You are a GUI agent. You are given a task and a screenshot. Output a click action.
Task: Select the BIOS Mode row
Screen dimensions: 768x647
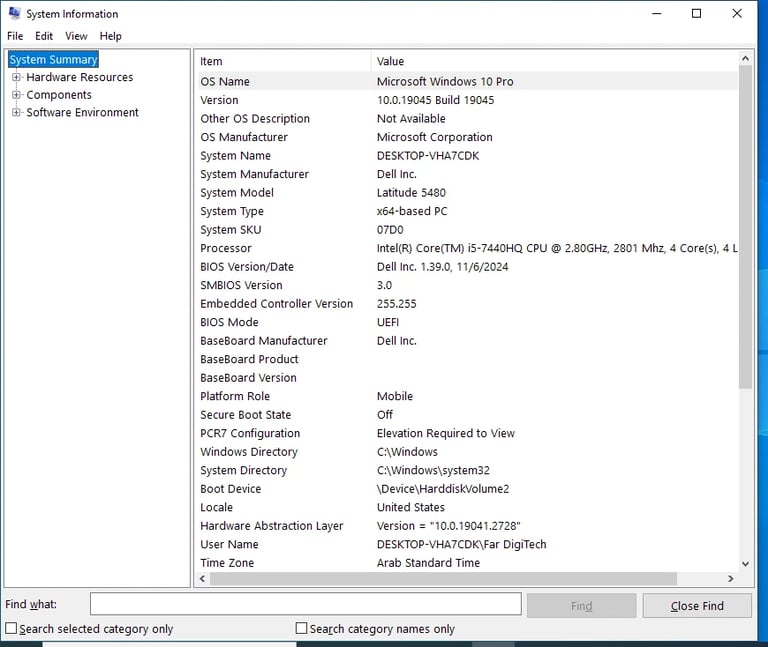click(467, 322)
